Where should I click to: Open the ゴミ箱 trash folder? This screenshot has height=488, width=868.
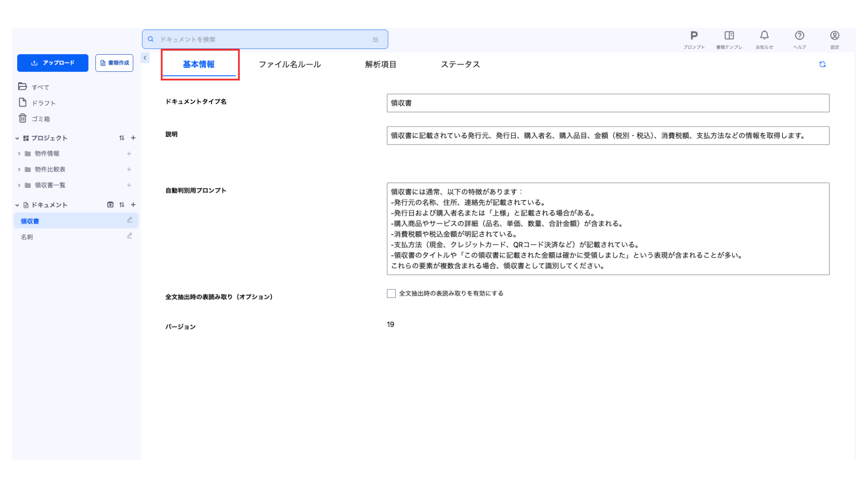click(x=41, y=119)
